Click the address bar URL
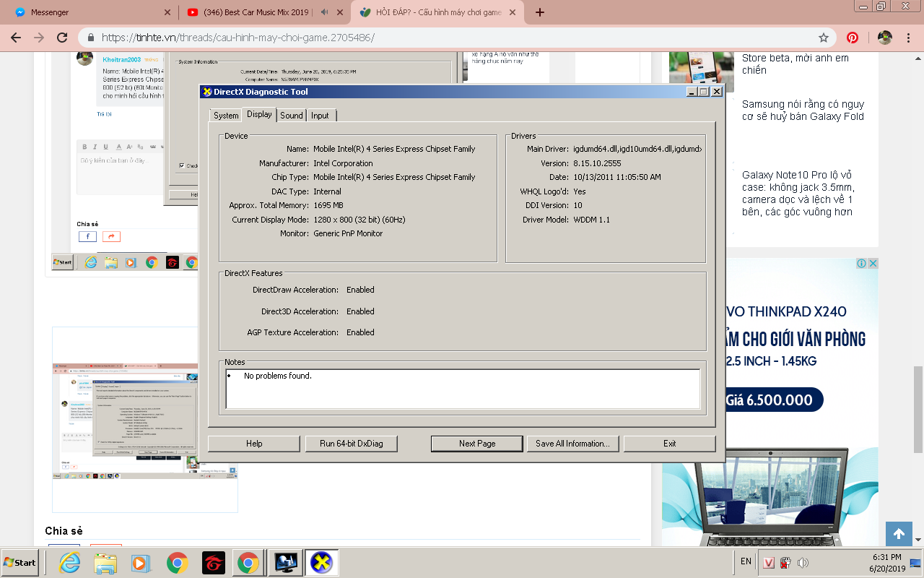 [238, 38]
